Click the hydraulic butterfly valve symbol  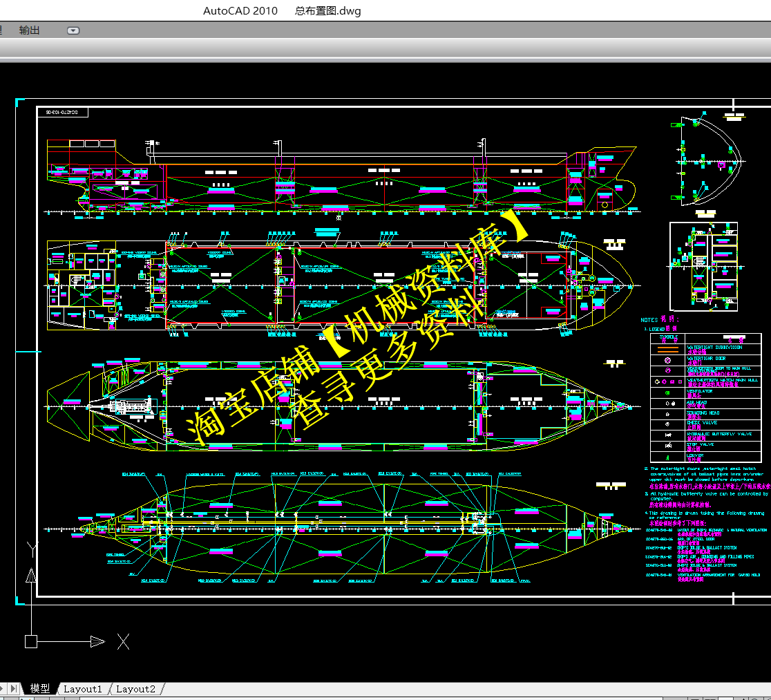click(x=668, y=435)
